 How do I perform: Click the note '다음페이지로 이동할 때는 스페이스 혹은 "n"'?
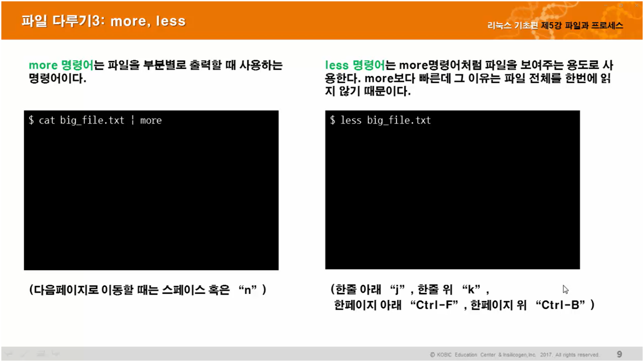148,290
